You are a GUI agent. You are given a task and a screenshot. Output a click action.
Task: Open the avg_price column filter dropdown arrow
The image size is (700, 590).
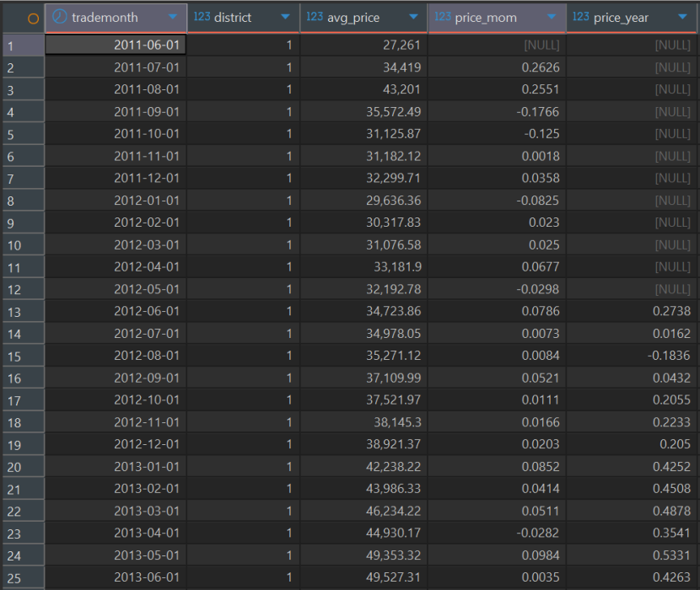pos(413,17)
